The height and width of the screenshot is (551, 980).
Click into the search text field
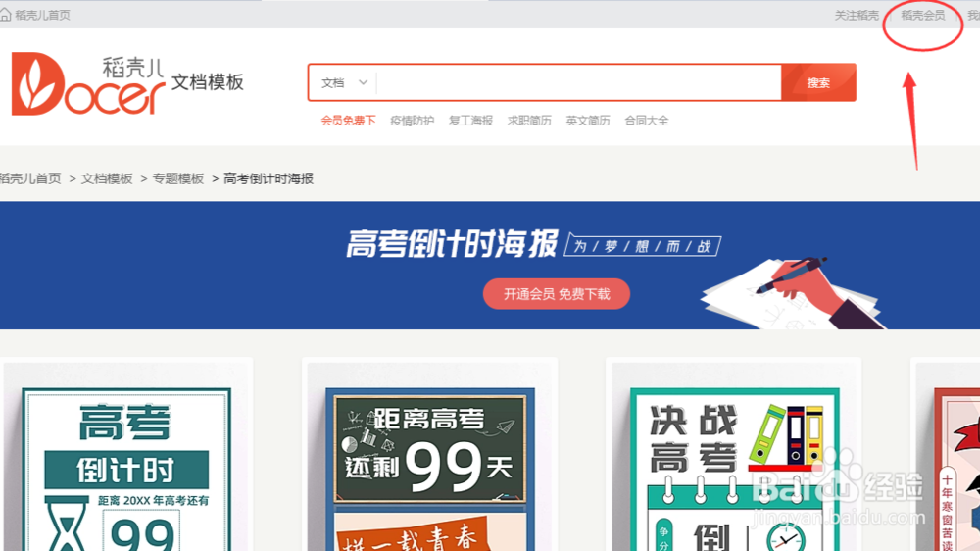click(579, 82)
